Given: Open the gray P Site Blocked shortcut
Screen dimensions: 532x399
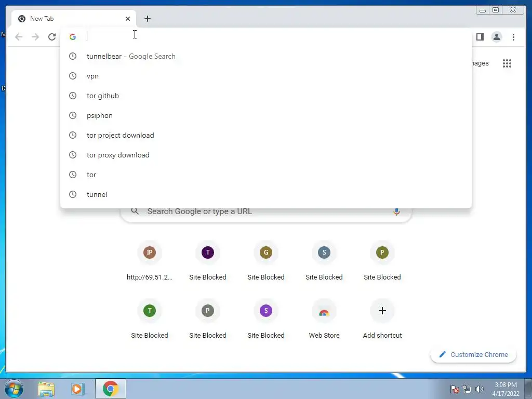Looking at the screenshot, I should 208,320.
